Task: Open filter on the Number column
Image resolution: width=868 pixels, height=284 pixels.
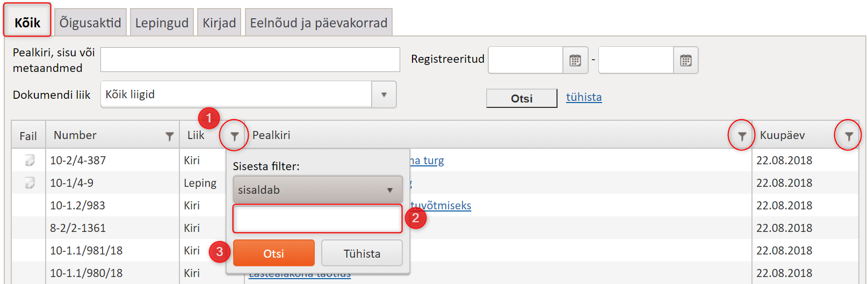Action: [x=170, y=136]
